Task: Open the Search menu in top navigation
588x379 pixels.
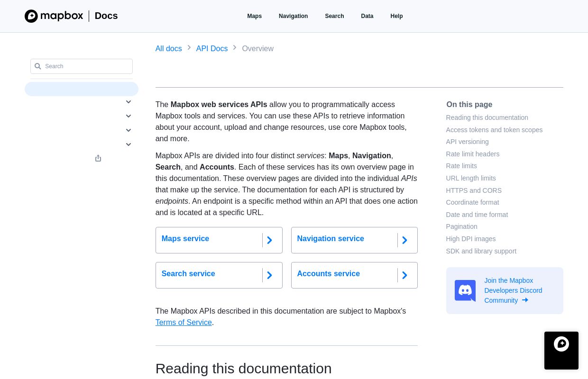Action: click(x=334, y=16)
